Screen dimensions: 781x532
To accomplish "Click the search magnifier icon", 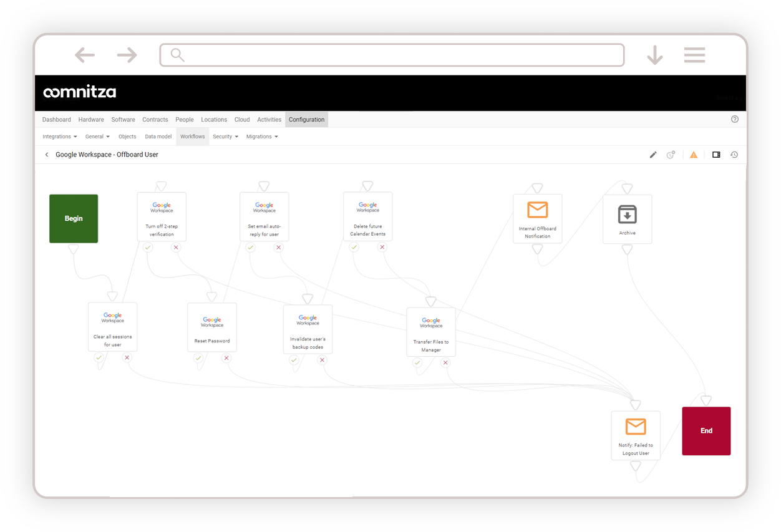I will [x=178, y=55].
